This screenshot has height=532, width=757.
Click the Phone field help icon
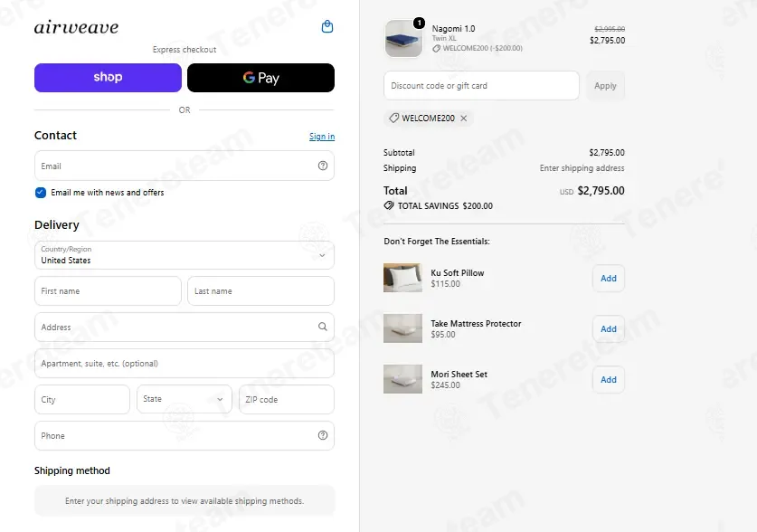323,435
